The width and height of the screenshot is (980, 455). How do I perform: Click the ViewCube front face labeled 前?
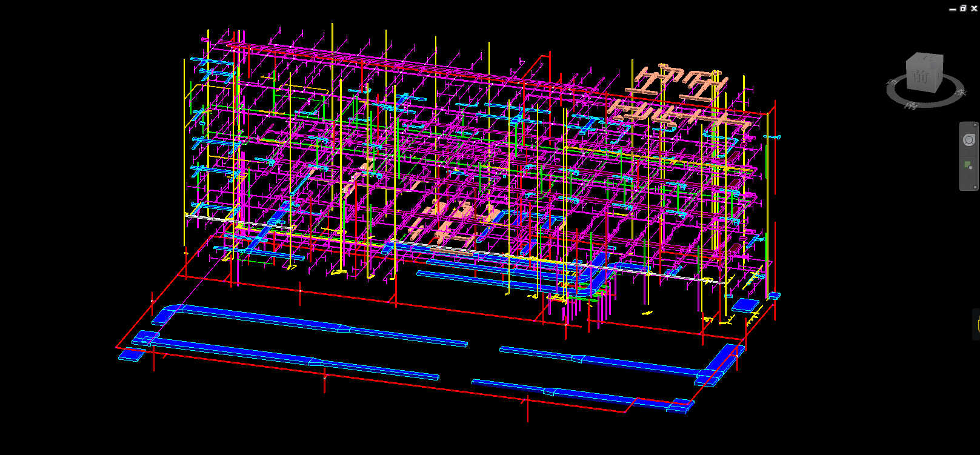[920, 77]
